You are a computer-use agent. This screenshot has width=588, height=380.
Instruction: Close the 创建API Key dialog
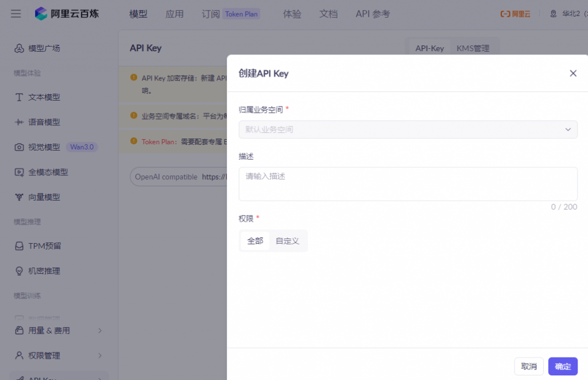tap(573, 73)
